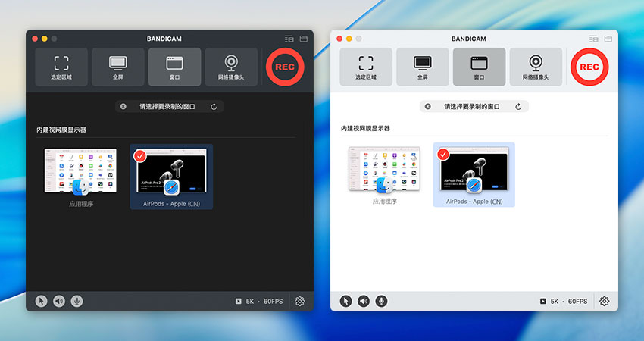Select 全屏 mode in light Bandicam window
644x341 pixels.
[423, 67]
